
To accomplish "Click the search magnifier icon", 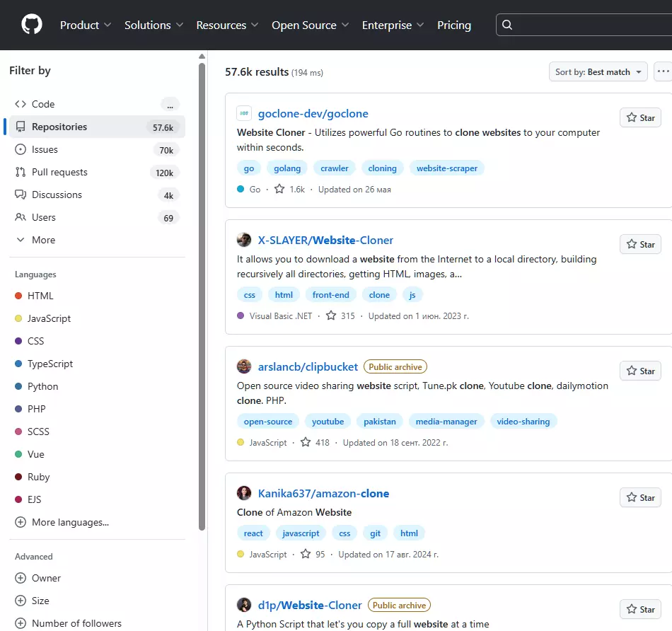I will tap(507, 25).
